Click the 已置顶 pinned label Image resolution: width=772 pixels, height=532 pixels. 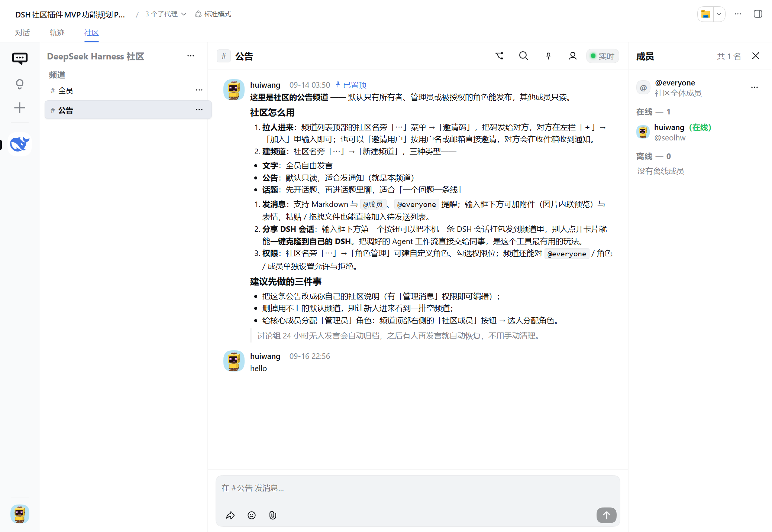[351, 85]
